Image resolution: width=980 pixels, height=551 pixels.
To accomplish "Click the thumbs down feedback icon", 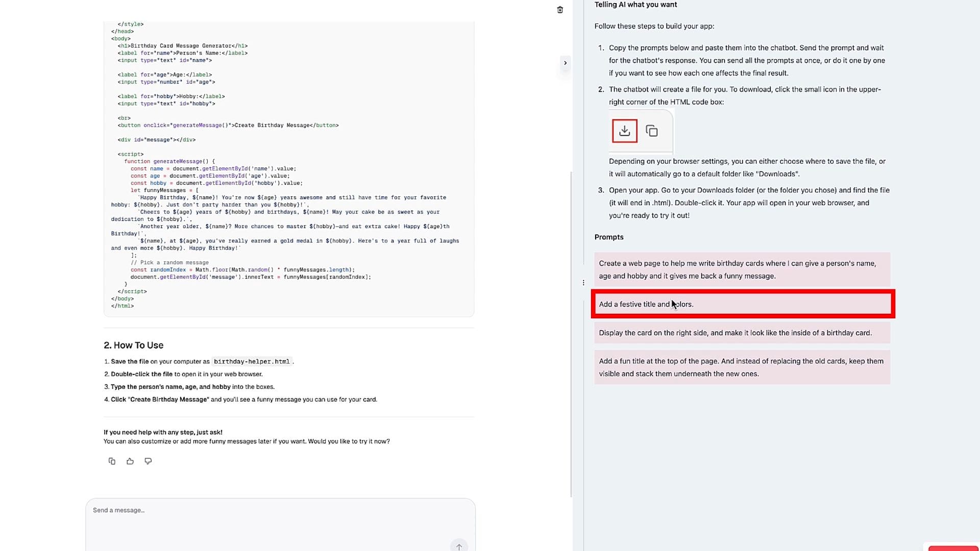I will (x=148, y=461).
